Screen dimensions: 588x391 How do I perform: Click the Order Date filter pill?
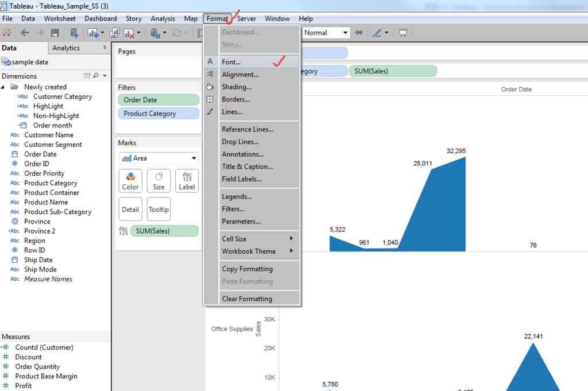158,100
